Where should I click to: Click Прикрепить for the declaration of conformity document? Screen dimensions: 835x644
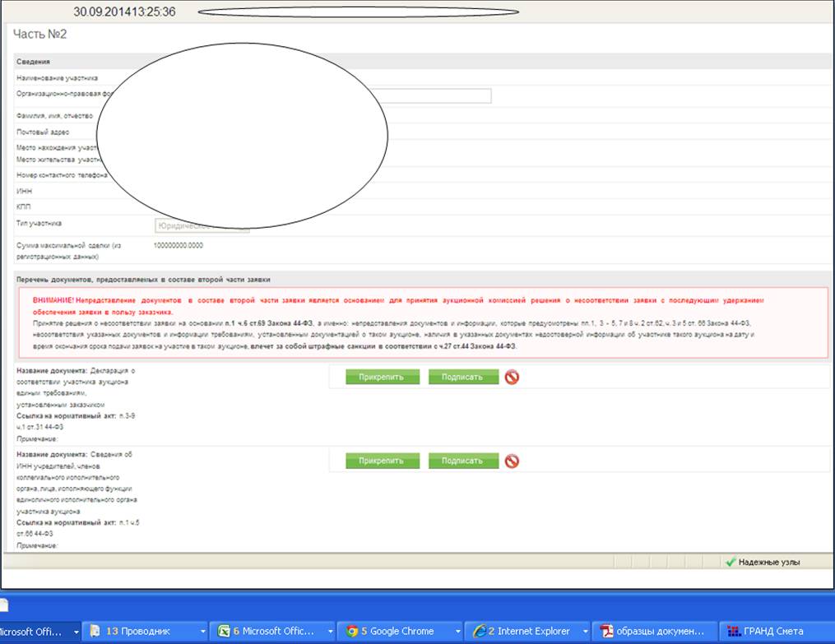[382, 377]
